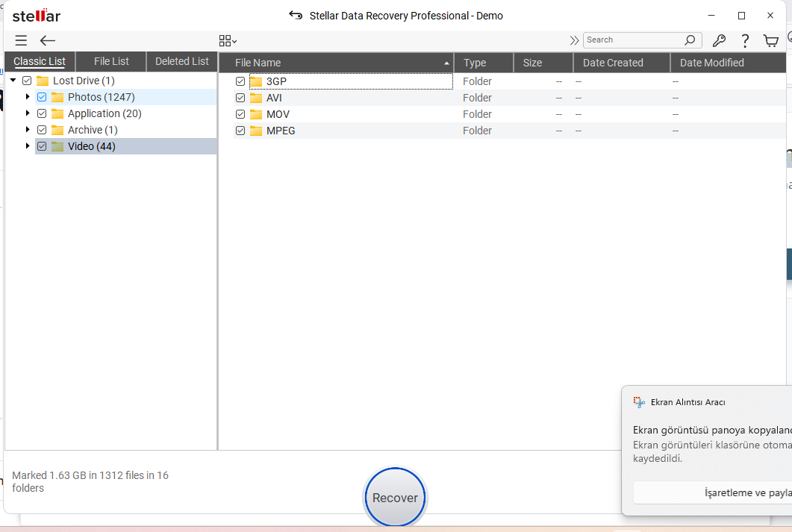Viewport: 792px width, 532px height.
Task: Sort by Date Created column header
Action: point(622,63)
